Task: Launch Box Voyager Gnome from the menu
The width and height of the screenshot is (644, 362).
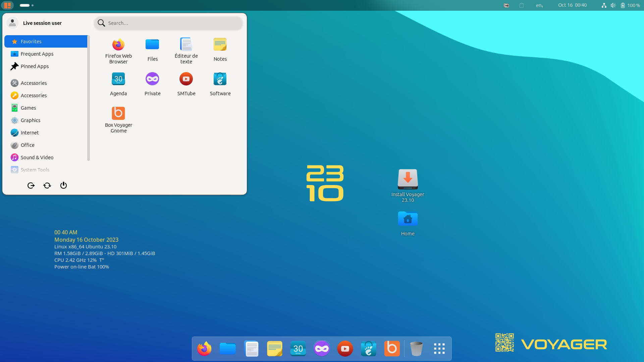Action: point(118,120)
